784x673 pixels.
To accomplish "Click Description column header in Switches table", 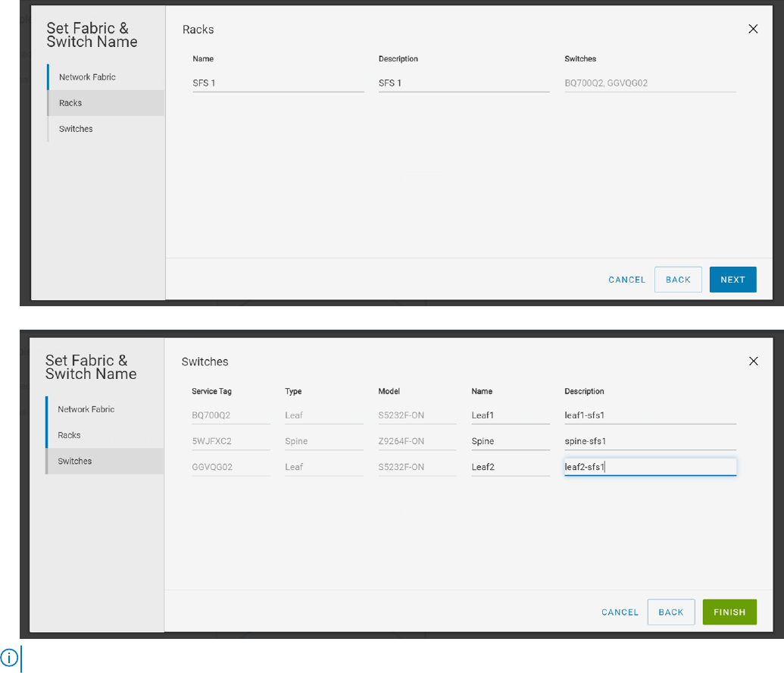I will (584, 391).
